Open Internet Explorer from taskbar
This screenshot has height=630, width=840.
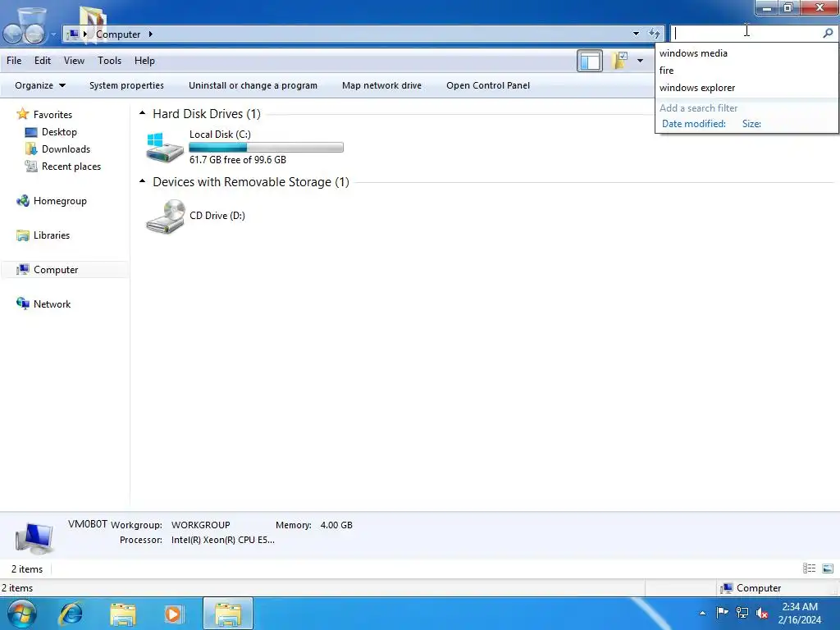(x=71, y=614)
